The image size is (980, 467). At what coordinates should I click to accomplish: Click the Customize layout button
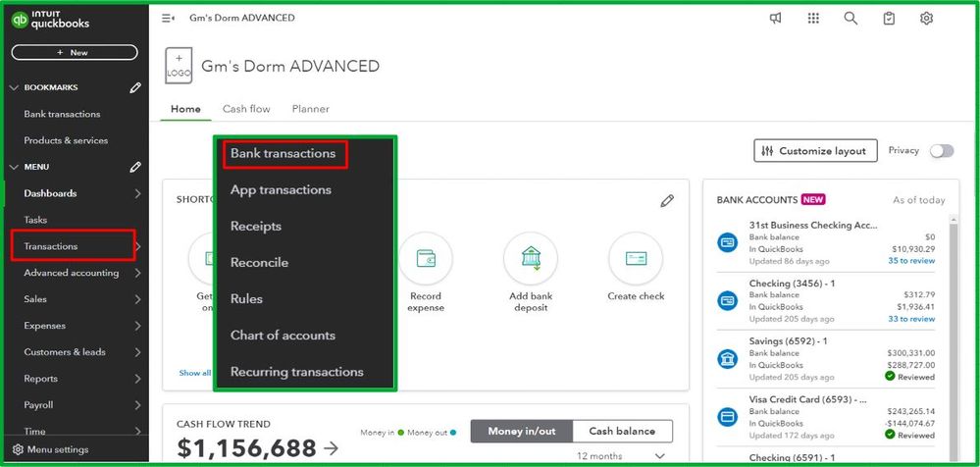(x=815, y=151)
